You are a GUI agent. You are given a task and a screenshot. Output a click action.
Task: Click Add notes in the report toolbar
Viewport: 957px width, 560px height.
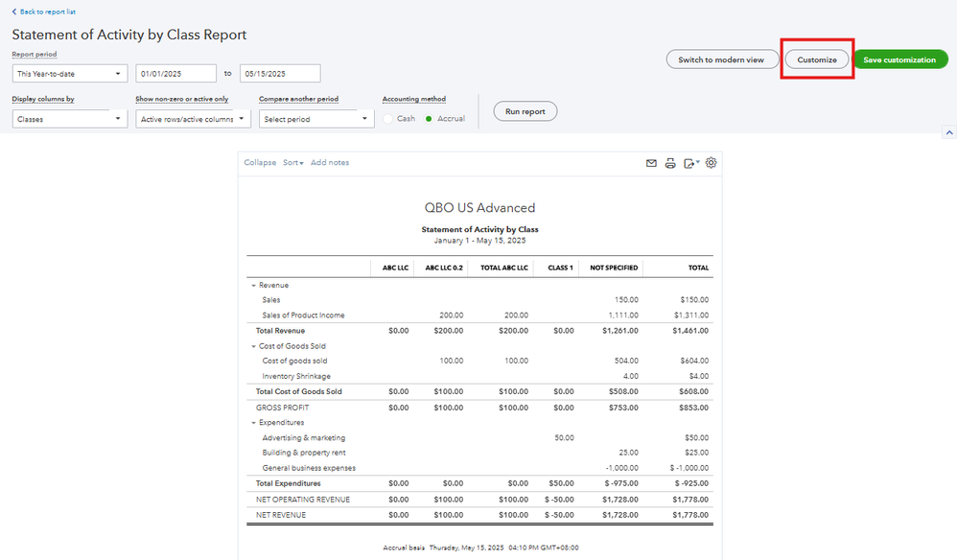click(330, 163)
